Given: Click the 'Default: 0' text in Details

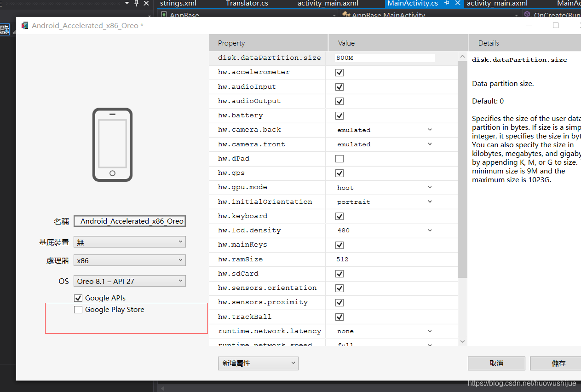Looking at the screenshot, I should (x=488, y=101).
